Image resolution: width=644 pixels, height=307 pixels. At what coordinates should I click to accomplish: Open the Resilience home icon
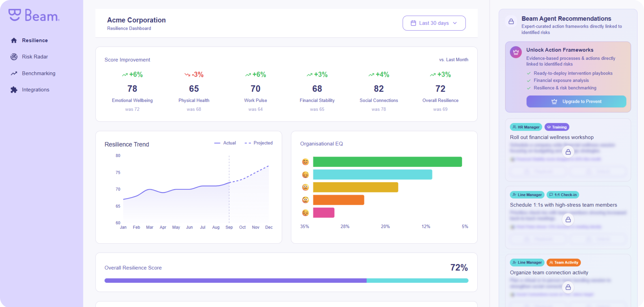pyautogui.click(x=14, y=40)
